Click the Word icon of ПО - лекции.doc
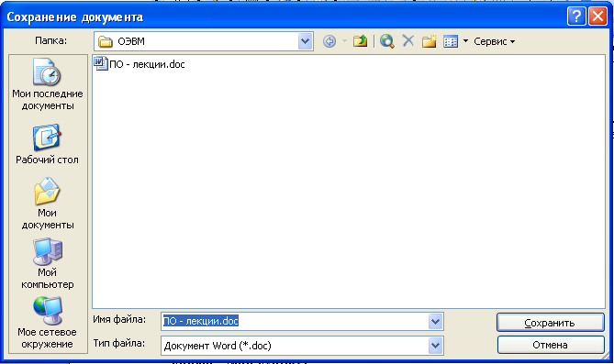The width and height of the screenshot is (614, 364). point(101,63)
